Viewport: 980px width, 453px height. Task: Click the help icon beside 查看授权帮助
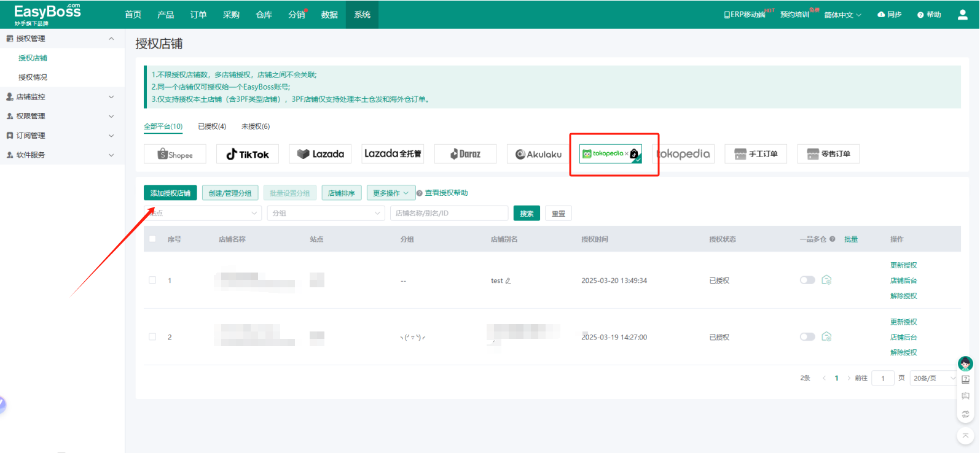[x=420, y=193]
